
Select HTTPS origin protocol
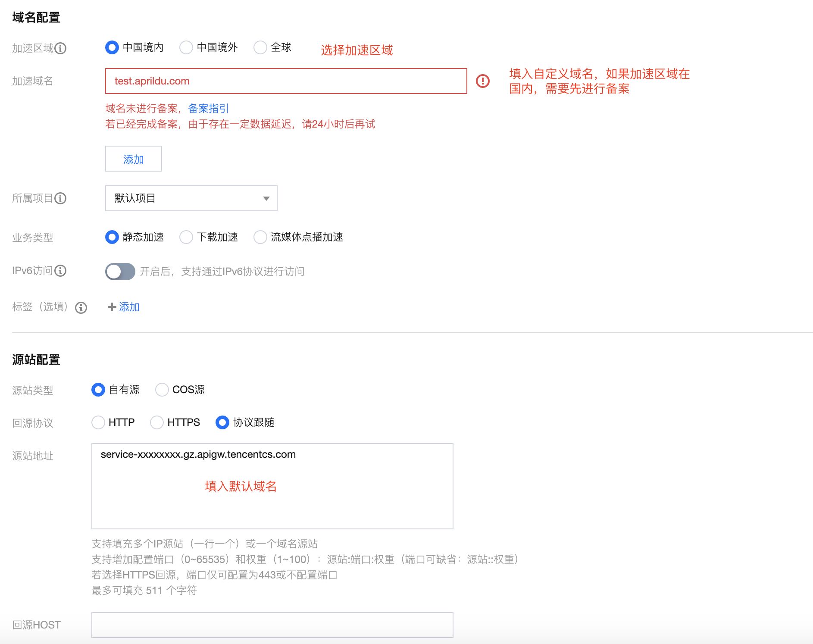pos(157,422)
